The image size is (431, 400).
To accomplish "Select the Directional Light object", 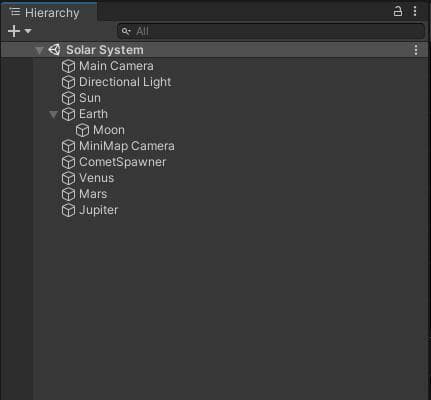I will pyautogui.click(x=125, y=82).
